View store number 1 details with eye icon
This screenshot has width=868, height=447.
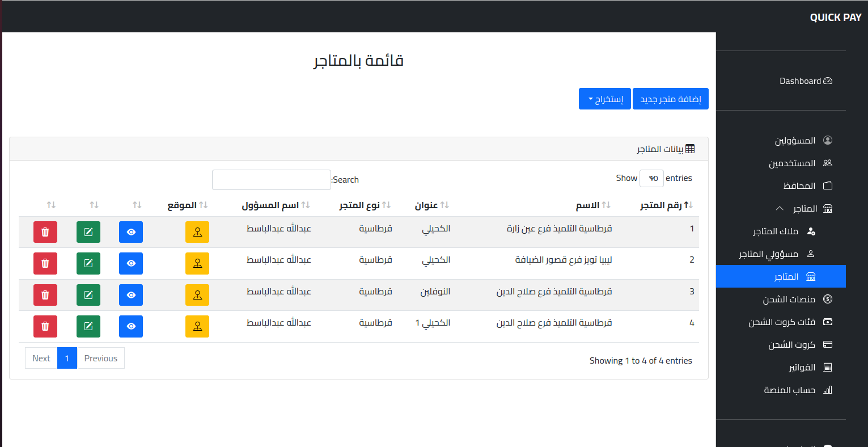coord(131,232)
